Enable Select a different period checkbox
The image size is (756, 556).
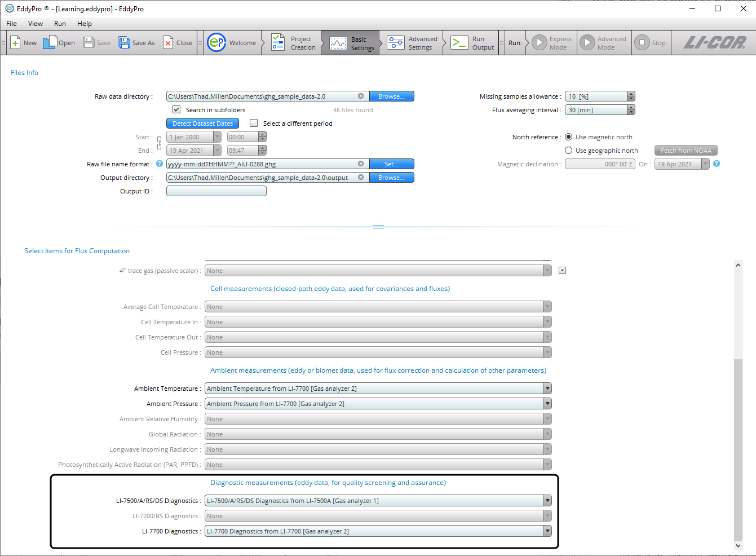(254, 123)
